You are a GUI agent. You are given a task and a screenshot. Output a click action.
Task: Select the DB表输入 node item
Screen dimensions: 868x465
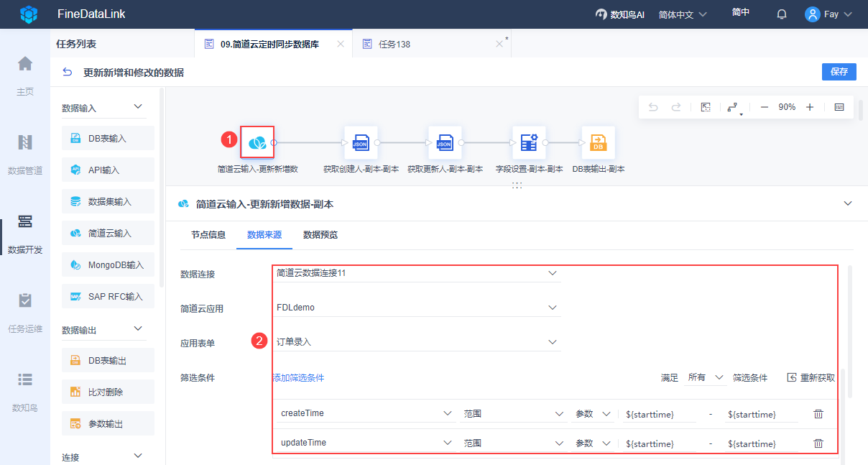pos(108,138)
